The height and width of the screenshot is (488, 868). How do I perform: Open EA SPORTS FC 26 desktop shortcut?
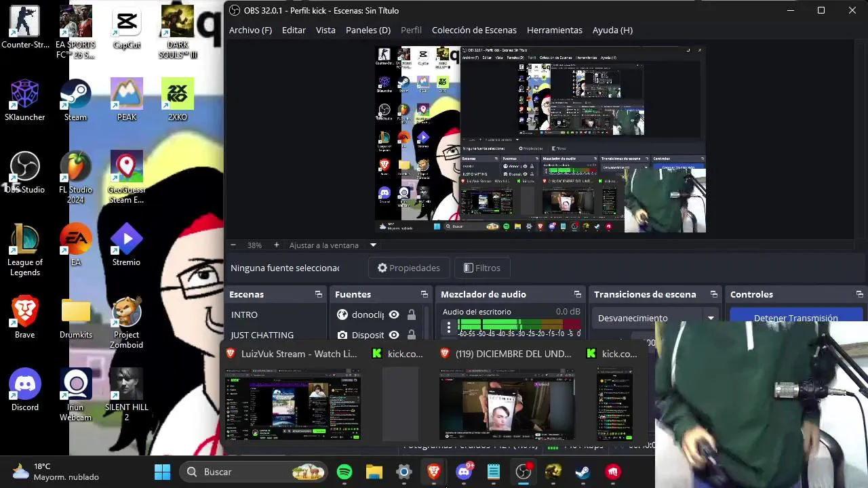click(75, 32)
